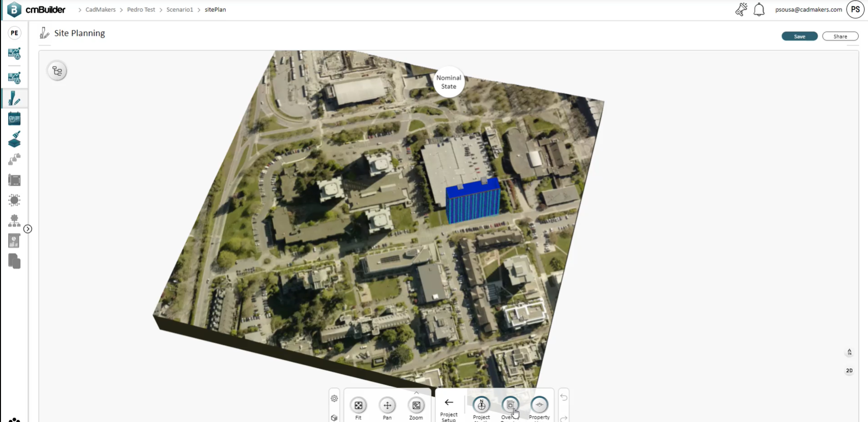Click the redo arrow
The width and height of the screenshot is (868, 422).
click(564, 419)
